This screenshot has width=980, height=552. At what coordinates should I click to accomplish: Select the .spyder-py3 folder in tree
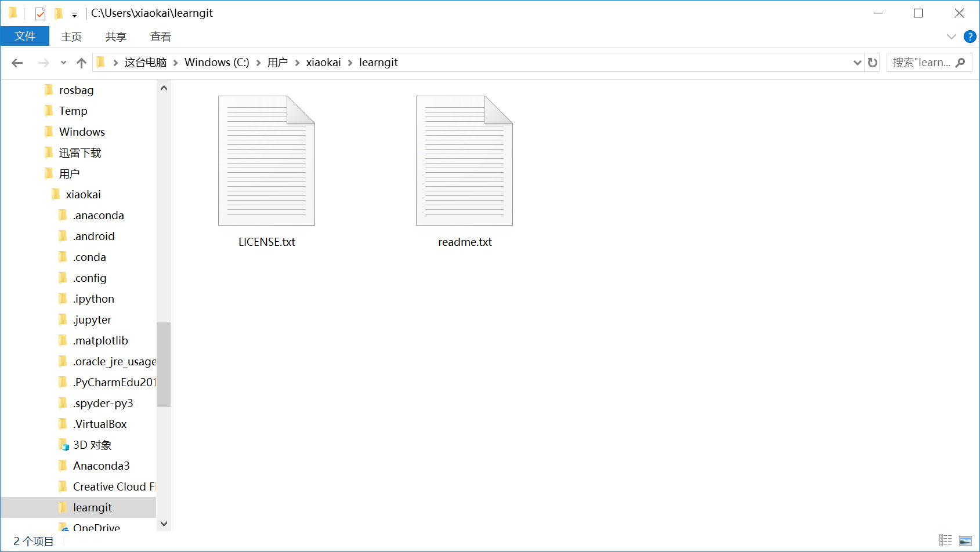(x=103, y=403)
